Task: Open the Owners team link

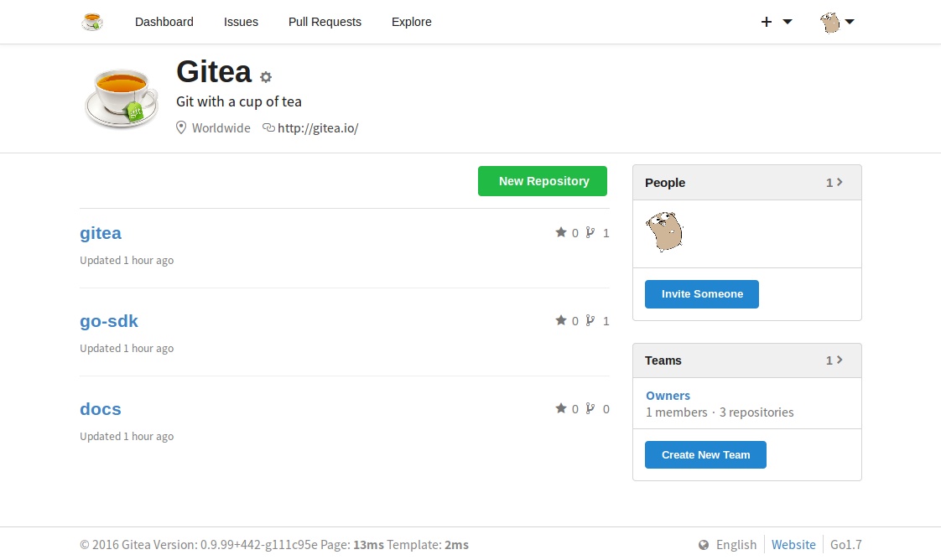Action: point(668,396)
